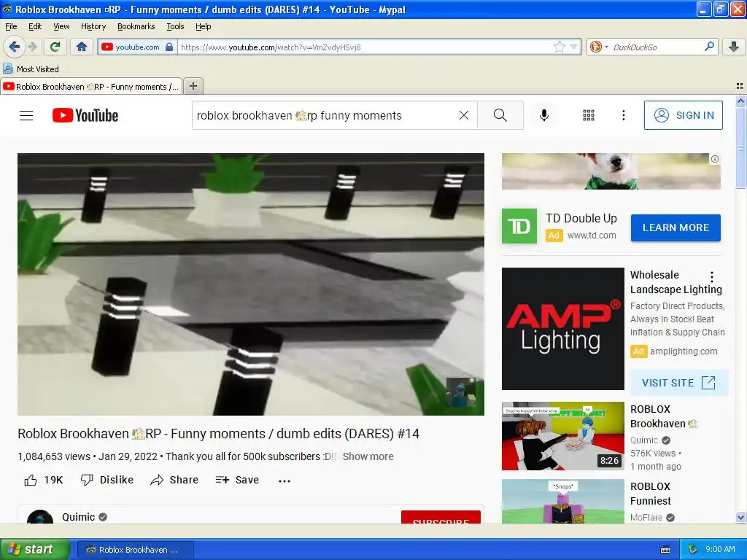Click the TD green logo icon
The image size is (747, 560).
pyautogui.click(x=519, y=226)
